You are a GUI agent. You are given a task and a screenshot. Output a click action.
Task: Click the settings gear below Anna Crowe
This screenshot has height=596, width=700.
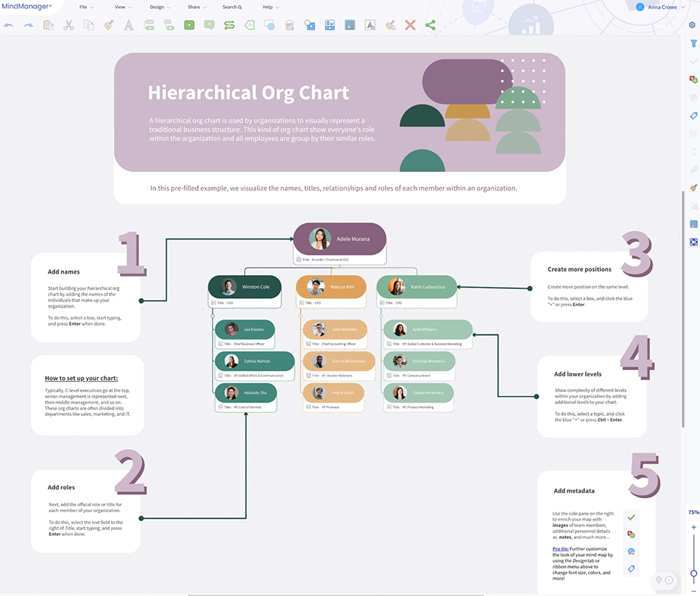pos(692,25)
